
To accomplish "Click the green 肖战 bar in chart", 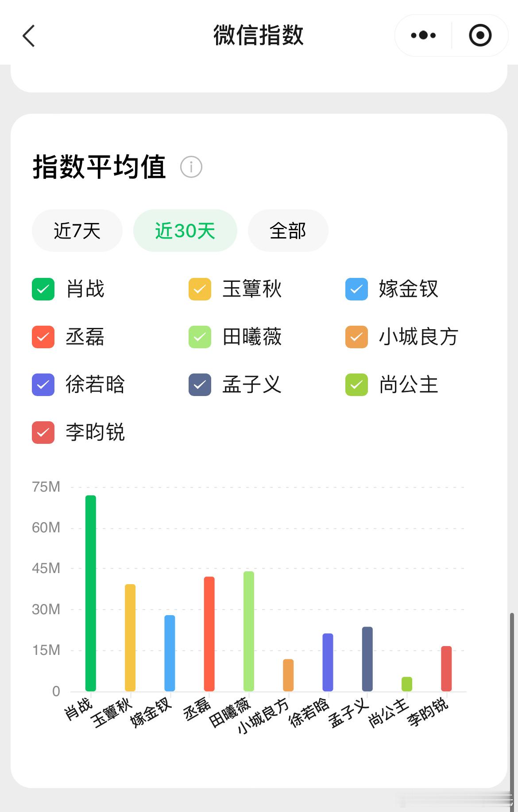I will [x=90, y=593].
